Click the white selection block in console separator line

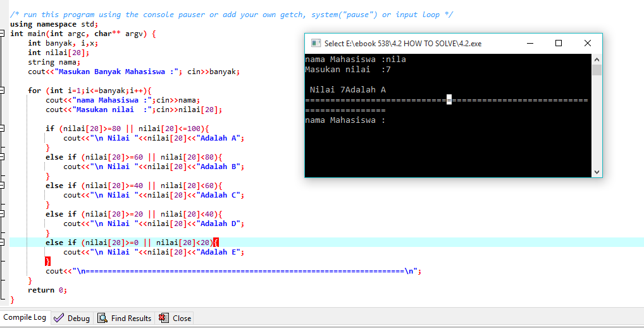(449, 99)
